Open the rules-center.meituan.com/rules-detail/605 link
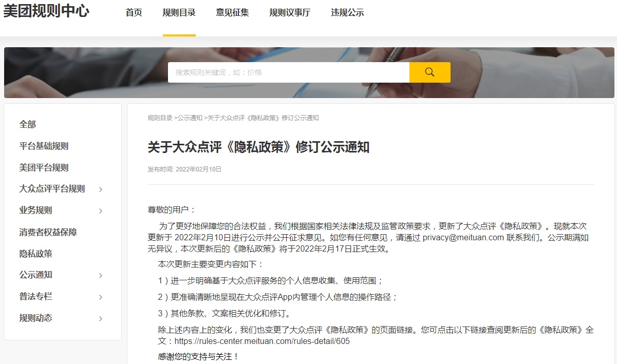The height and width of the screenshot is (364, 617). pyautogui.click(x=262, y=341)
